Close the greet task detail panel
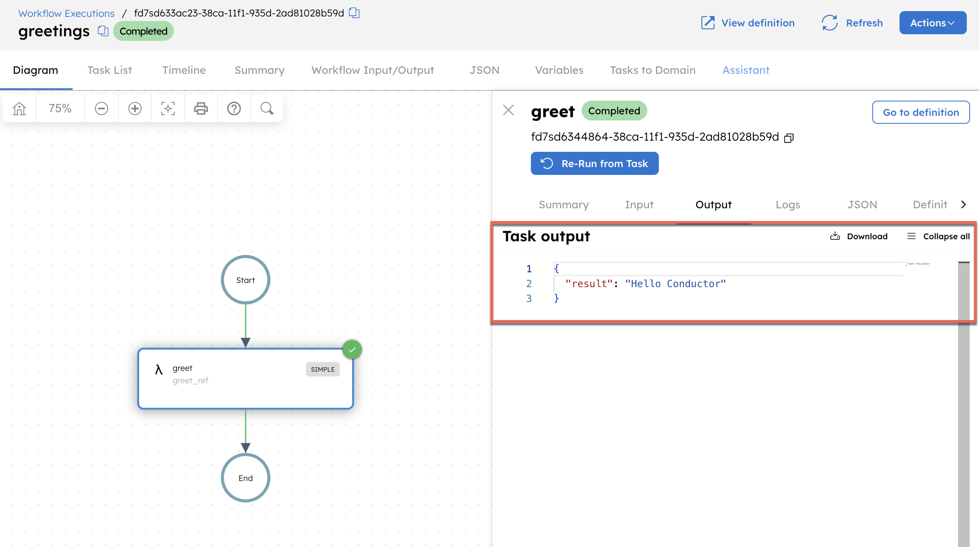Screen dimensions: 980x547 [x=508, y=110]
